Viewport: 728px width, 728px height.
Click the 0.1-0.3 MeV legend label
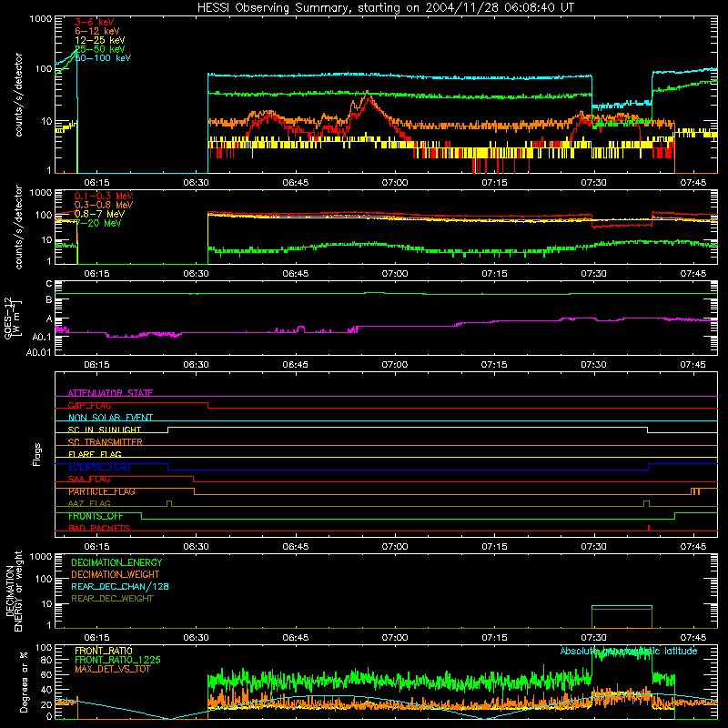click(104, 196)
